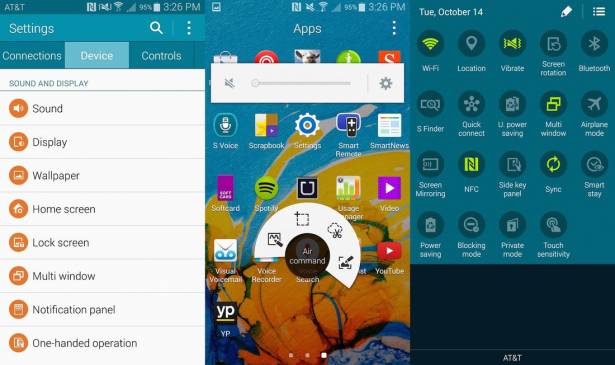The image size is (615, 365).
Task: Switch to the Controls tab
Action: 161,56
